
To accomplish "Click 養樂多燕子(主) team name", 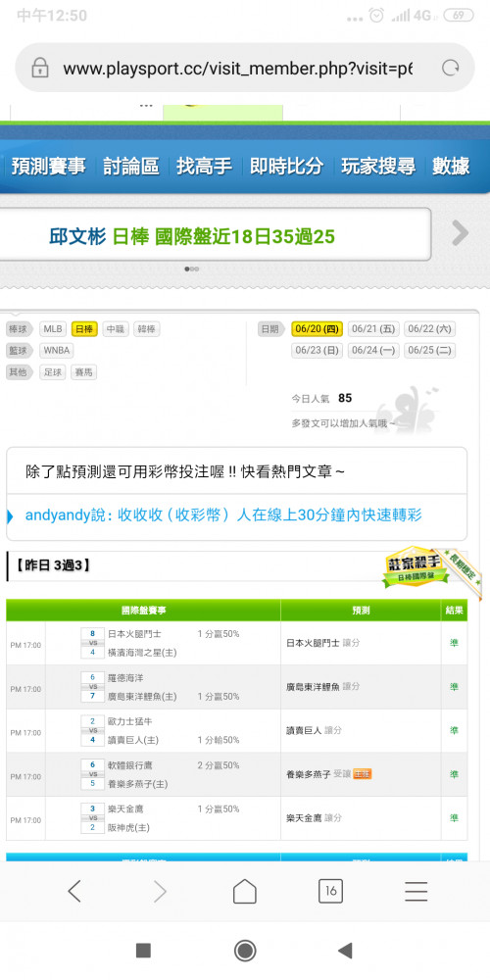I will click(138, 784).
